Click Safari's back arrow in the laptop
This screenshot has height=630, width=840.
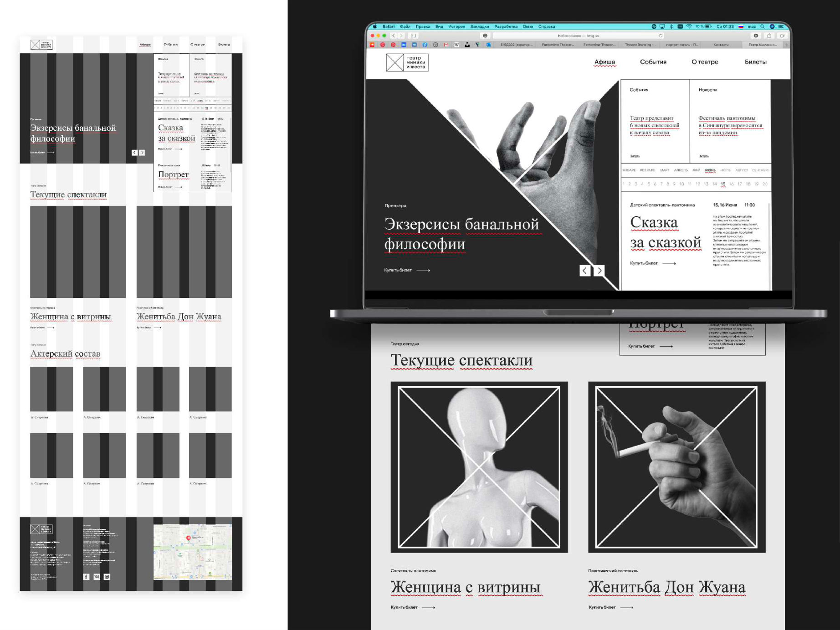coord(394,36)
